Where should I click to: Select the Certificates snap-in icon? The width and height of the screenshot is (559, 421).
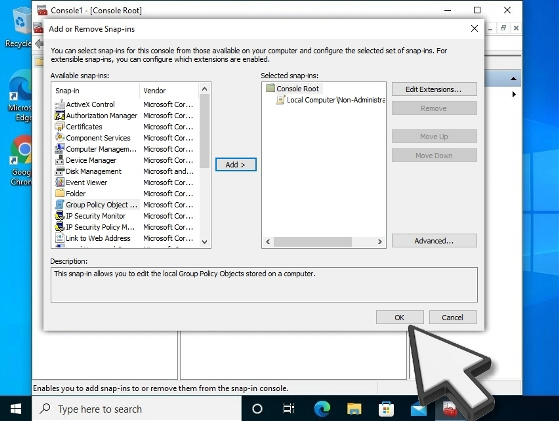click(x=60, y=127)
